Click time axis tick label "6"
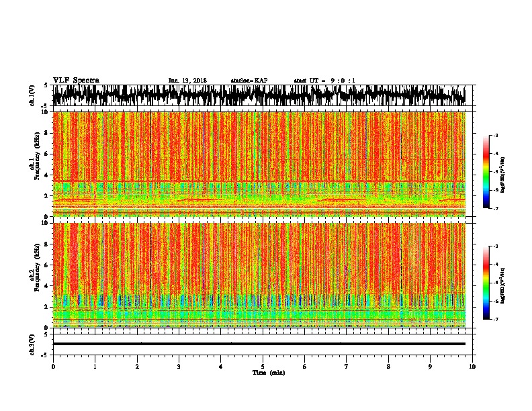Screen dimensions: 532x411 click(305, 367)
